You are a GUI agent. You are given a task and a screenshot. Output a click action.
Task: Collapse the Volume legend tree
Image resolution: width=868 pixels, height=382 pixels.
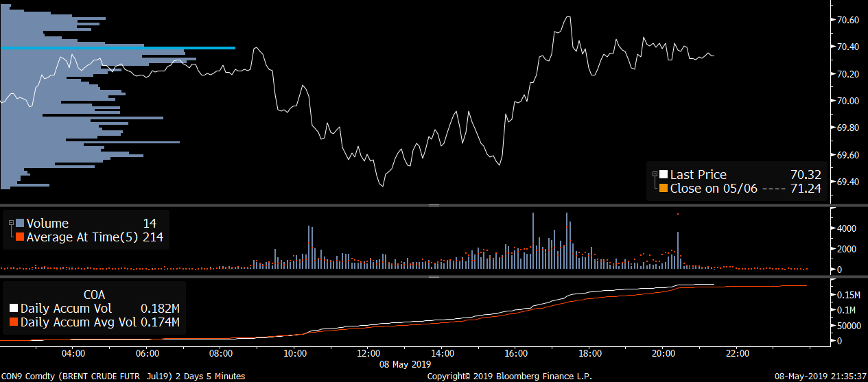point(10,223)
